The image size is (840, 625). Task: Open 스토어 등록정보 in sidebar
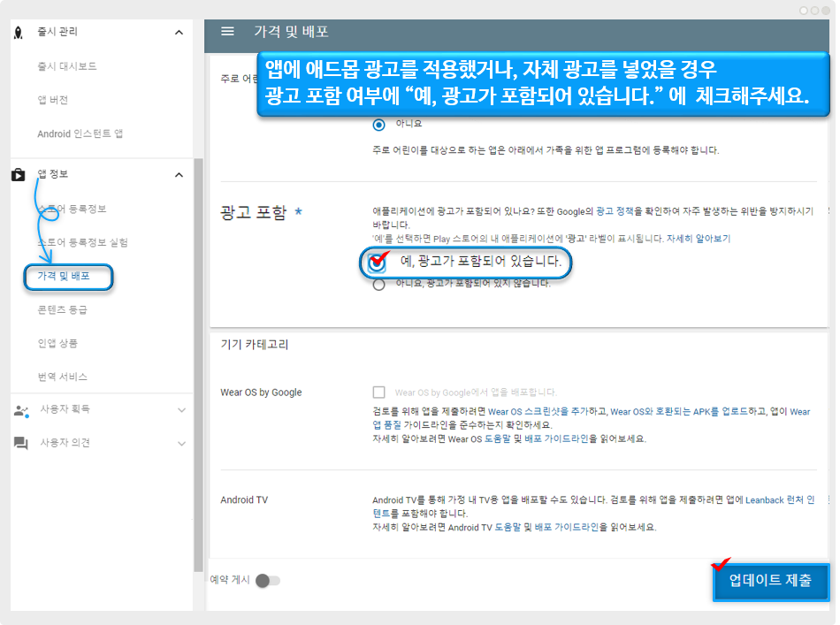tap(72, 209)
